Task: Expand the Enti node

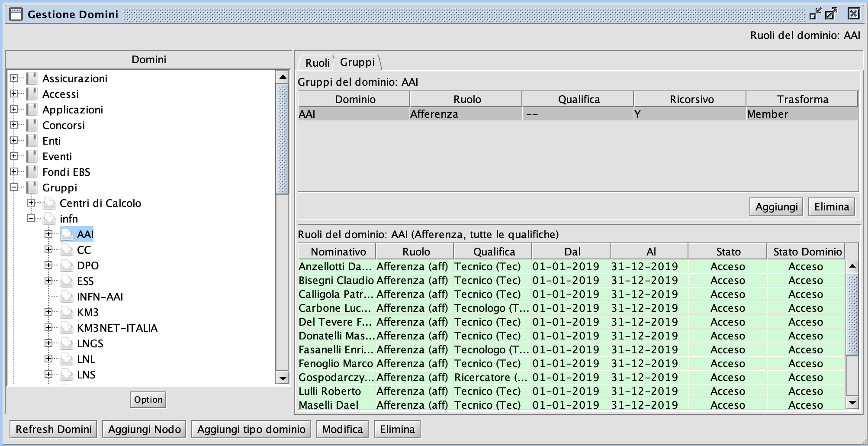Action: (14, 140)
